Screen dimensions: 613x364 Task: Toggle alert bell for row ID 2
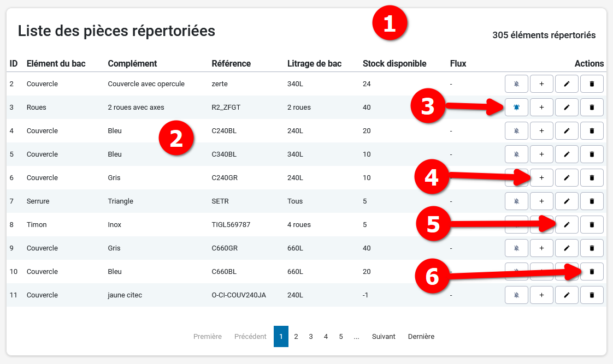[516, 84]
